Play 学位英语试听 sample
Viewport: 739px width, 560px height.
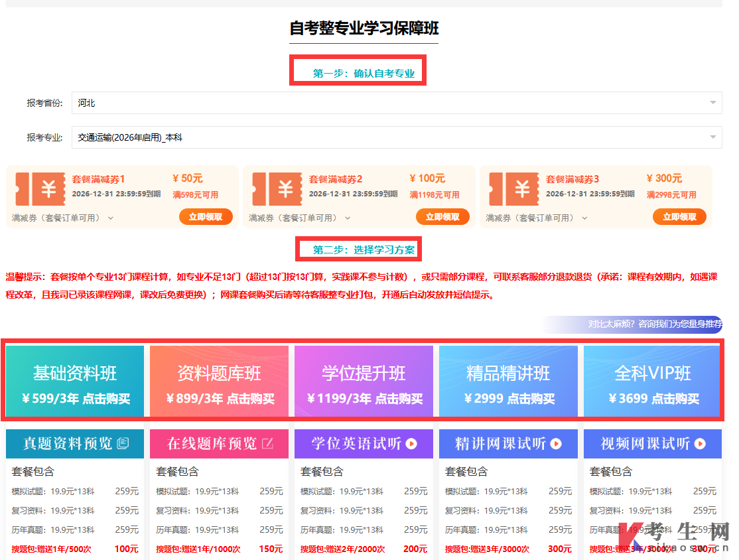coord(364,444)
